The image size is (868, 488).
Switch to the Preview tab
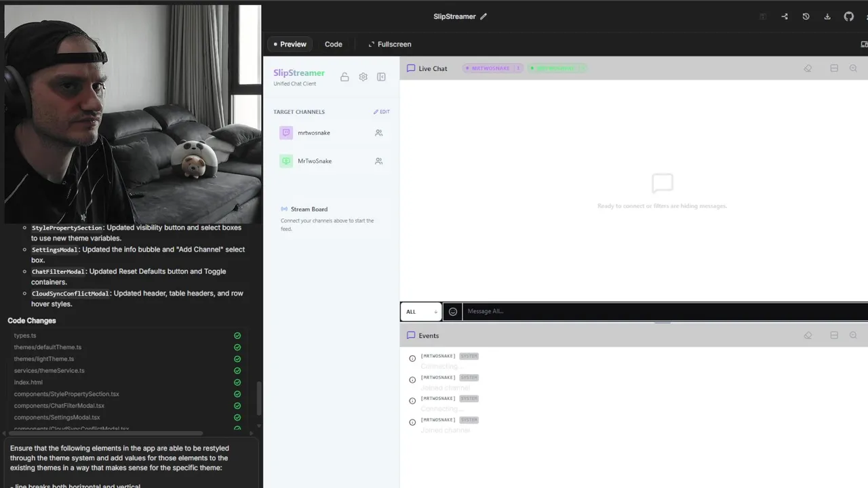point(290,44)
